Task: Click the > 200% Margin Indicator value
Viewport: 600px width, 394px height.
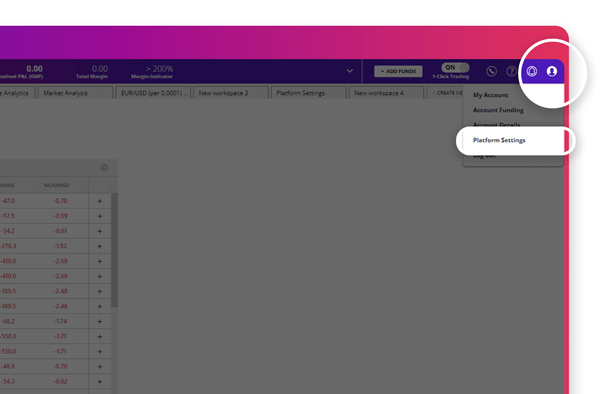Action: point(159,68)
